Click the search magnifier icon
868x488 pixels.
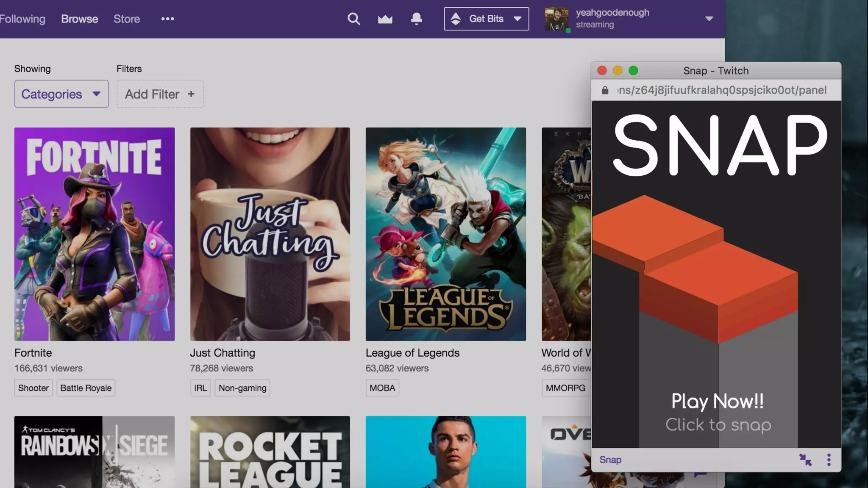353,19
